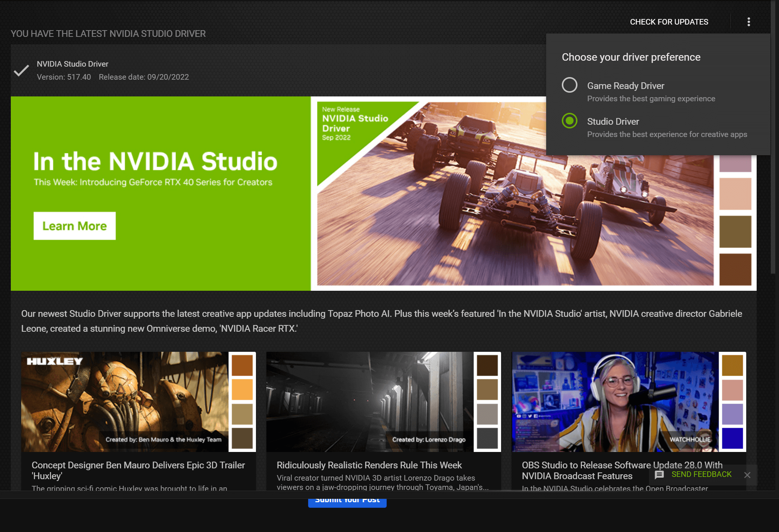Click 'YOU HAVE THE LATEST NVIDIA STUDIO DRIVER'
The image size is (779, 532).
(108, 34)
